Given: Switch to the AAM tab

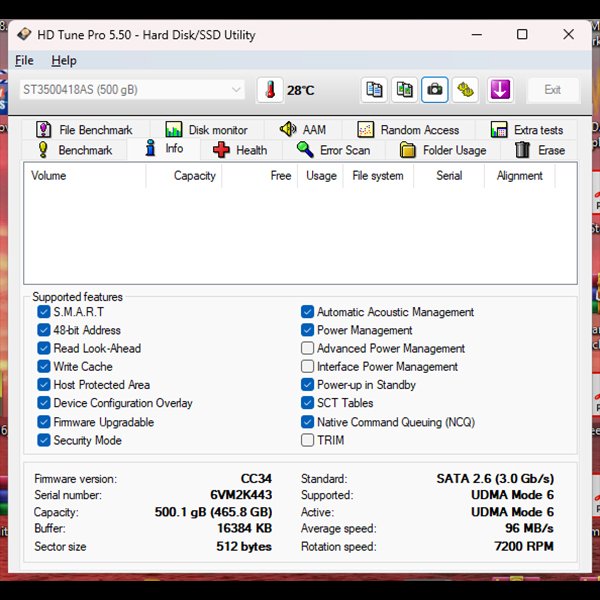Looking at the screenshot, I should 303,130.
